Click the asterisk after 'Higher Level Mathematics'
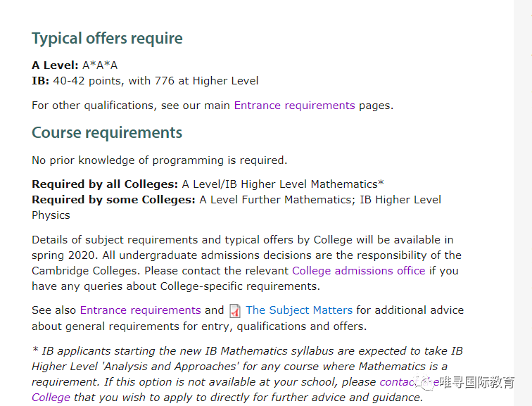Image resolution: width=532 pixels, height=406 pixels. (x=381, y=183)
